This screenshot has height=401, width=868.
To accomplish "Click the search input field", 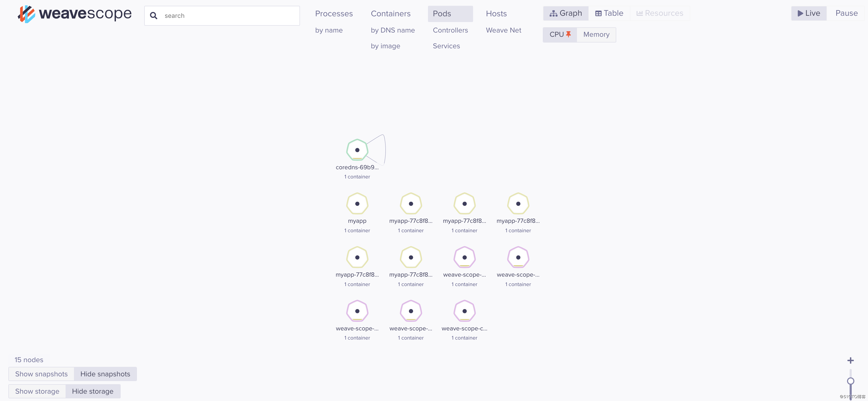I will point(222,15).
